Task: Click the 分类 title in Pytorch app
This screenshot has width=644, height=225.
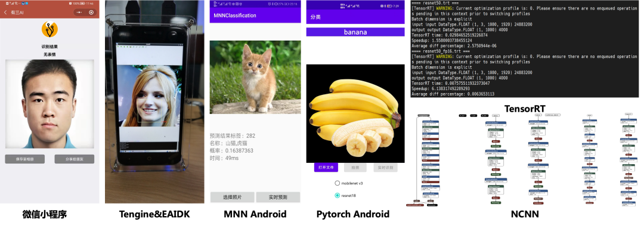Action: [315, 17]
